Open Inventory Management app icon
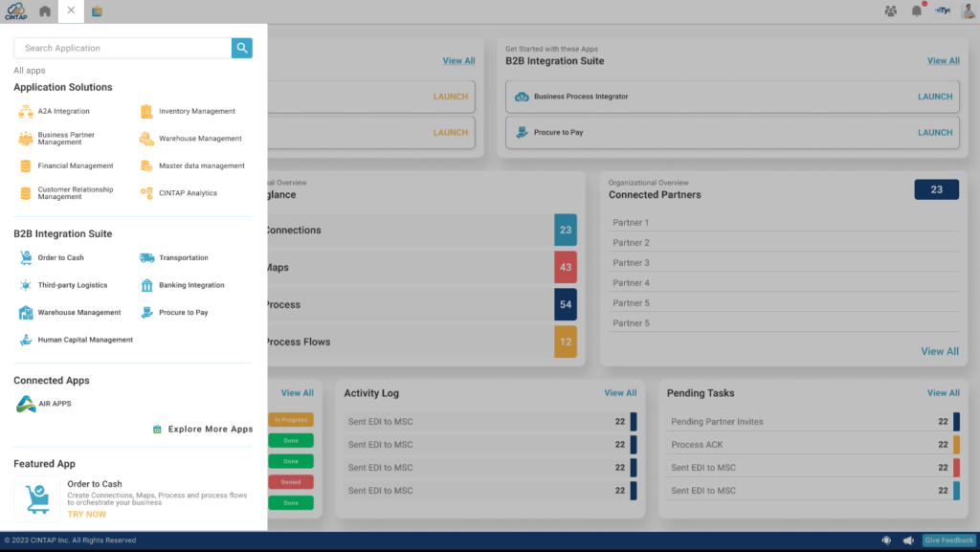The image size is (980, 552). point(146,111)
